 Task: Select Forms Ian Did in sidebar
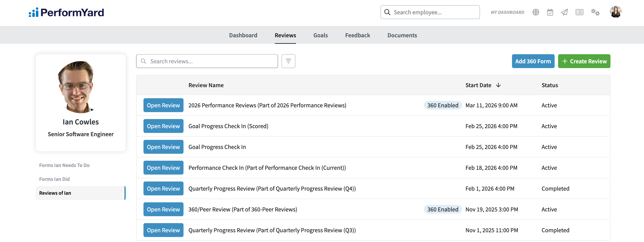tap(55, 179)
